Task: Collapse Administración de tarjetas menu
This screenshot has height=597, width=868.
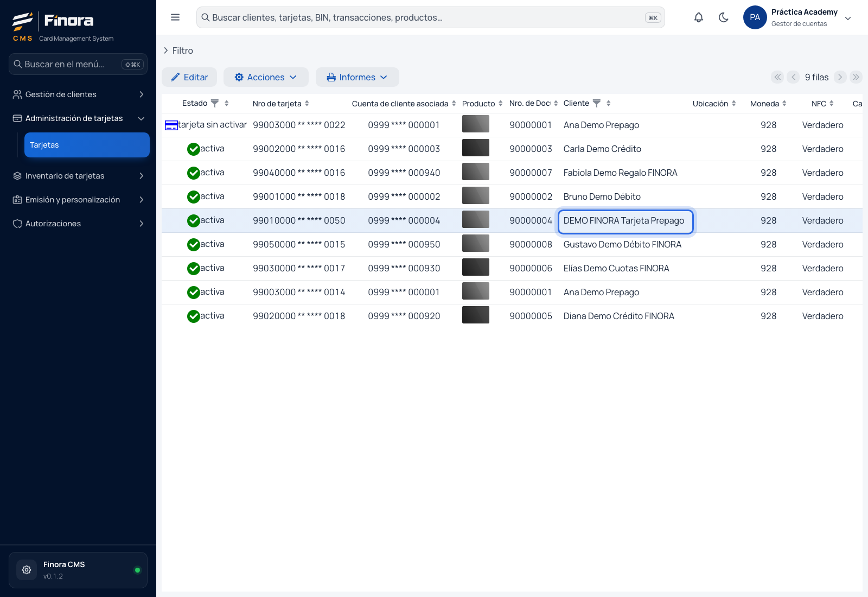Action: (x=78, y=118)
